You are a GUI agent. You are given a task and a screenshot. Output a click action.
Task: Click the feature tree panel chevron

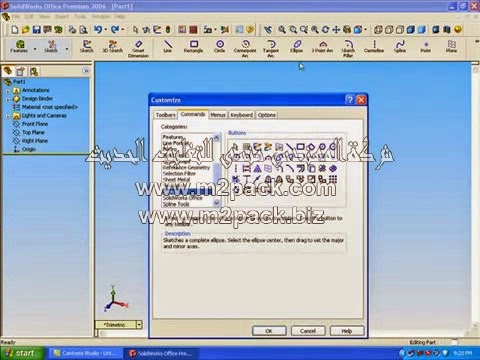[86, 71]
